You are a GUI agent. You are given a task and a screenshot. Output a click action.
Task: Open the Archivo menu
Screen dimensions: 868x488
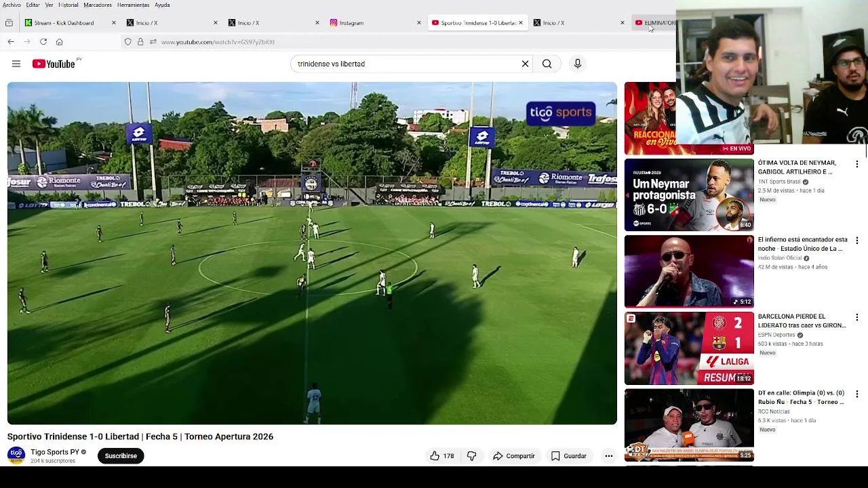[x=12, y=5]
